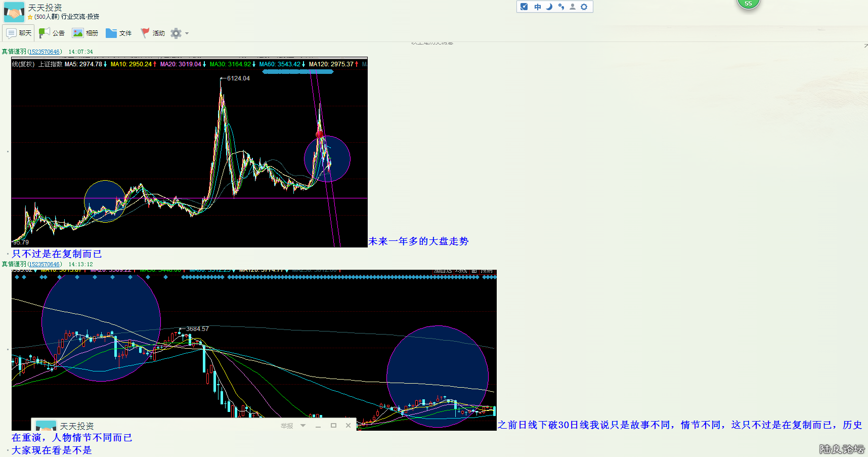The width and height of the screenshot is (868, 457).
Task: Click the 天天投资 group avatar
Action: [x=14, y=12]
